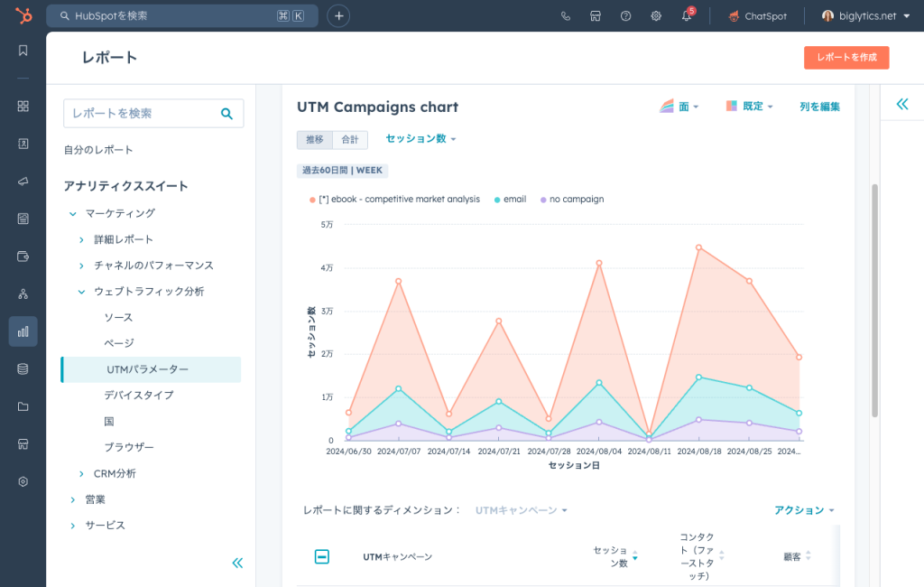Open bookmarks icon in left sidebar
This screenshot has height=587, width=924.
[x=23, y=51]
